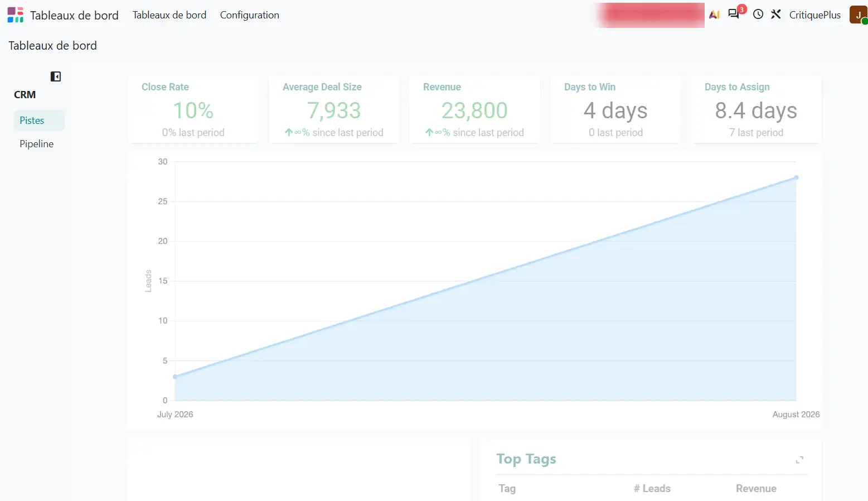Open the Days to Assign card

(x=756, y=109)
